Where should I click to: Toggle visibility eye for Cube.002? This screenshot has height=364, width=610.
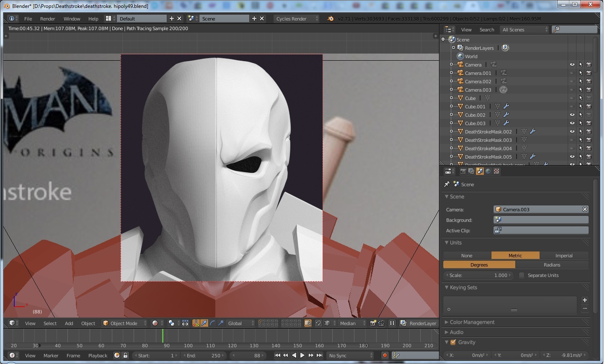572,115
